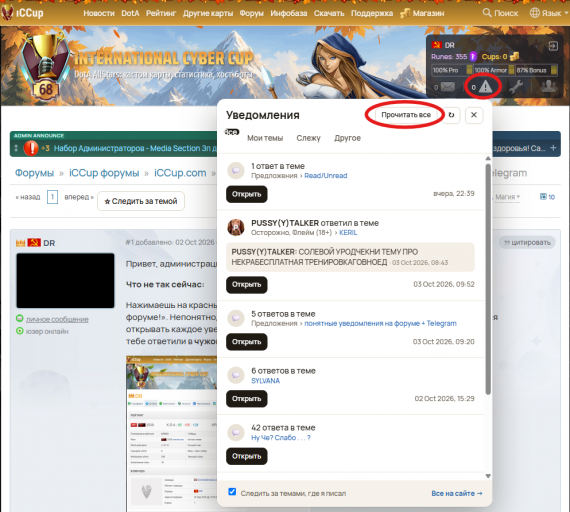Open понятные уведомления на форуме + Telegram link
Screen dimensions: 570x512
380,323
